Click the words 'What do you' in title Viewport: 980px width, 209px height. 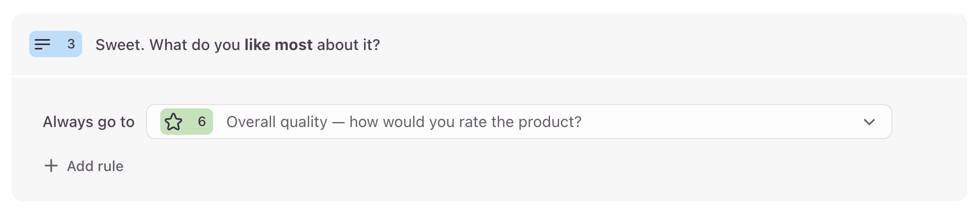(x=195, y=45)
